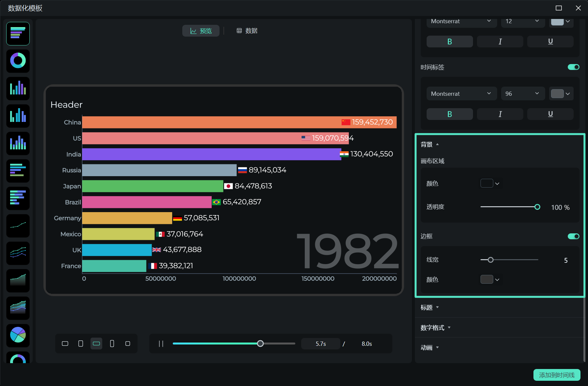The image size is (588, 386).
Task: Select the first landscape aspect ratio icon
Action: 65,344
